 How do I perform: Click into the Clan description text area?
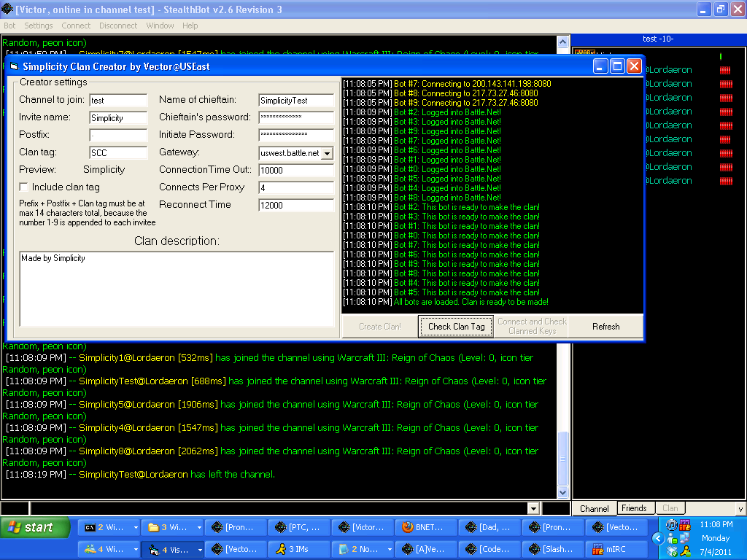177,289
